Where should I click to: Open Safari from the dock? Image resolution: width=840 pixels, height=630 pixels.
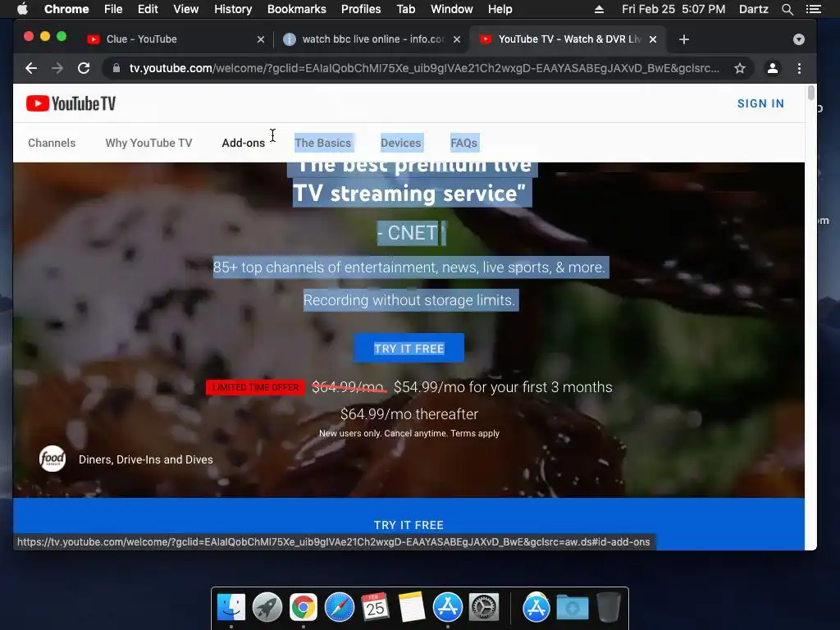click(339, 607)
